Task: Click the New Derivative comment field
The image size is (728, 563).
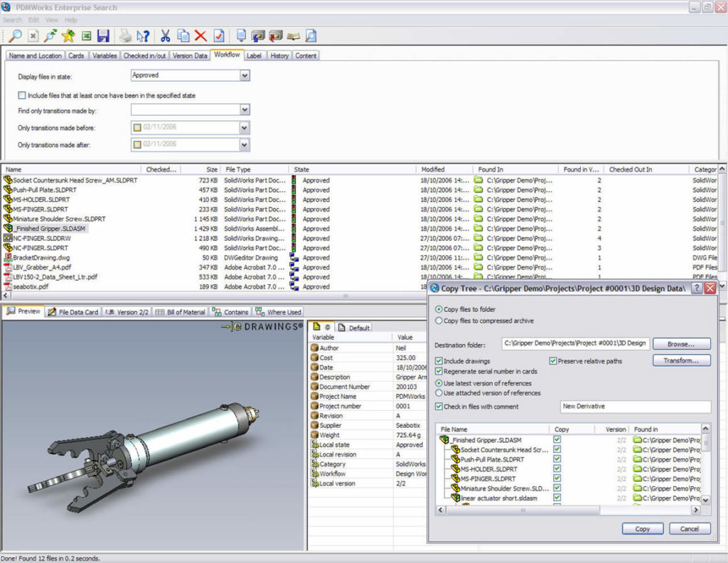Action: 633,407
